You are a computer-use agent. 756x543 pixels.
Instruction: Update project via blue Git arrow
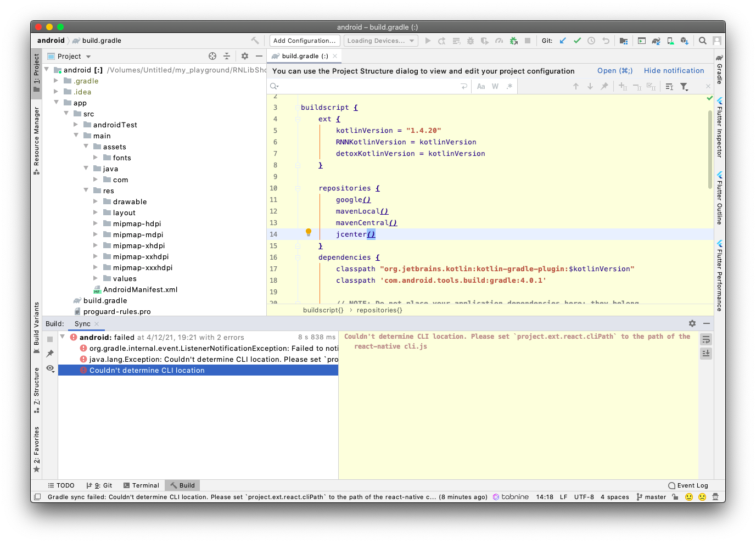[x=562, y=40]
